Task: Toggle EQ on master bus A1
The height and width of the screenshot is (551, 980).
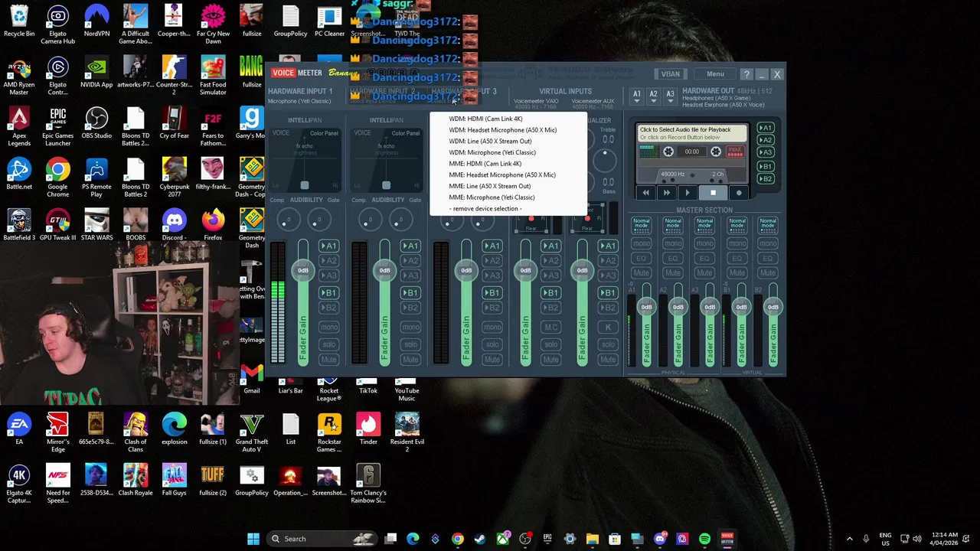Action: (x=641, y=258)
